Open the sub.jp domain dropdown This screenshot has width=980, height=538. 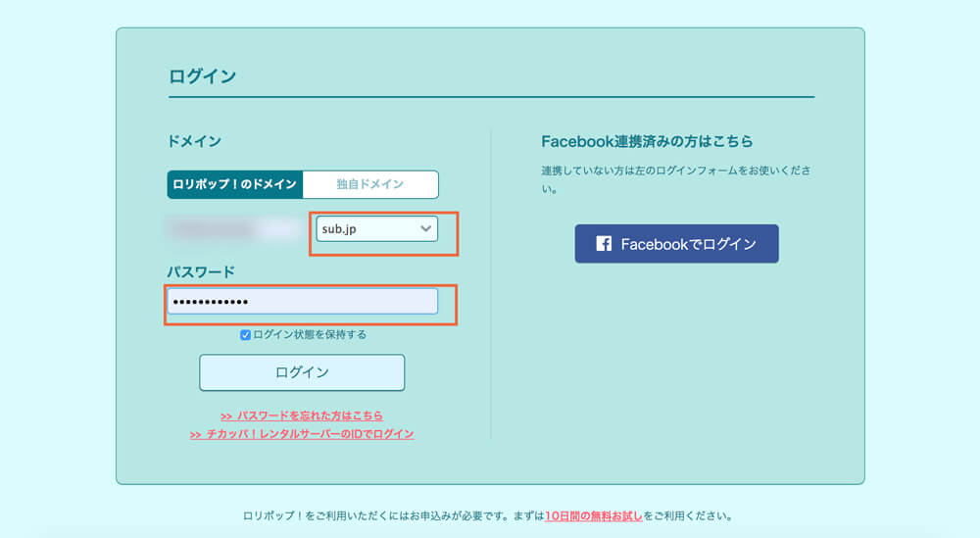coord(377,228)
